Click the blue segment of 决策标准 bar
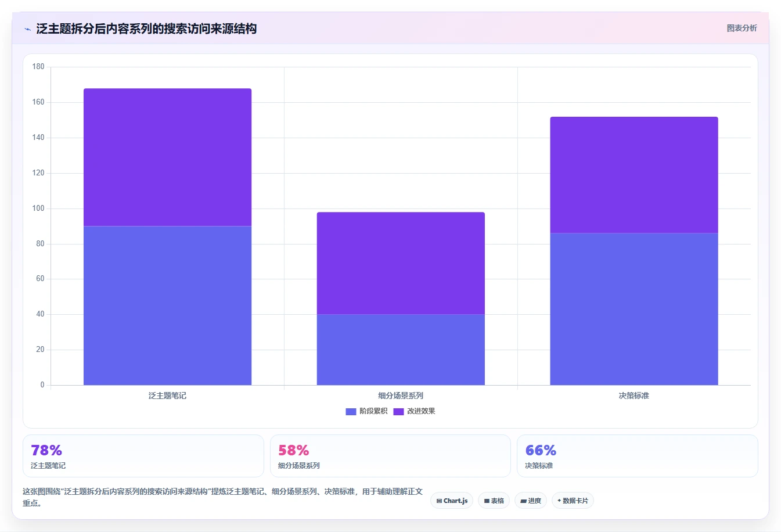The width and height of the screenshot is (781, 532). click(634, 309)
